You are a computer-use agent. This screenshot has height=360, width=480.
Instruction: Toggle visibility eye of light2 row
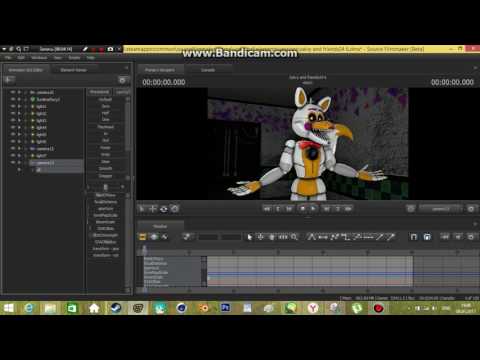(x=13, y=113)
